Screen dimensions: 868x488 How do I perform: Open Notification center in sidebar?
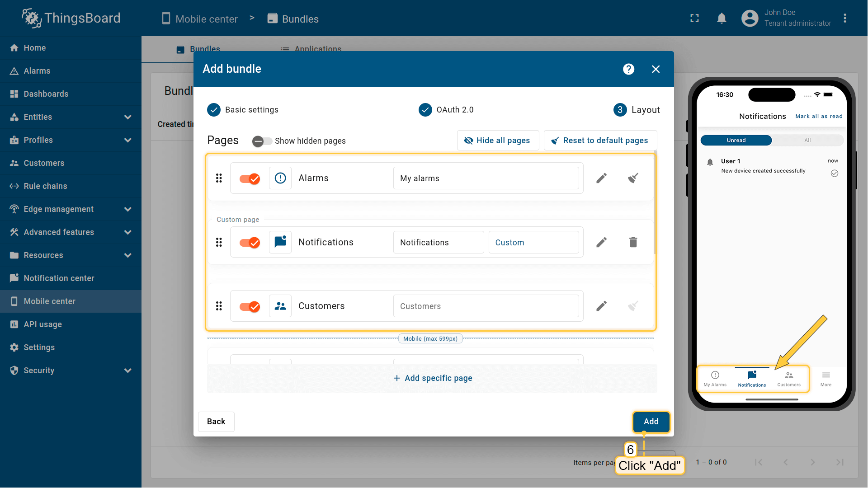coord(59,278)
